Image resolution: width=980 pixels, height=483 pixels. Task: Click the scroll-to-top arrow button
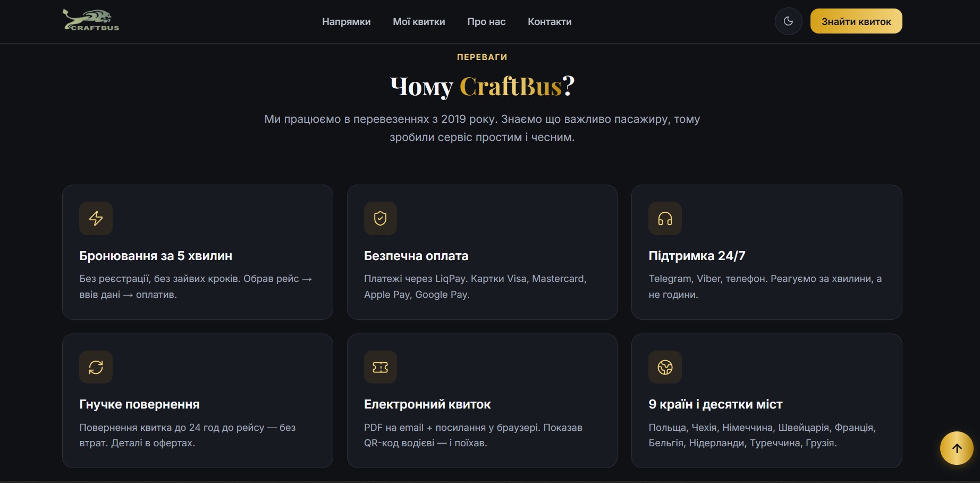[x=957, y=448]
